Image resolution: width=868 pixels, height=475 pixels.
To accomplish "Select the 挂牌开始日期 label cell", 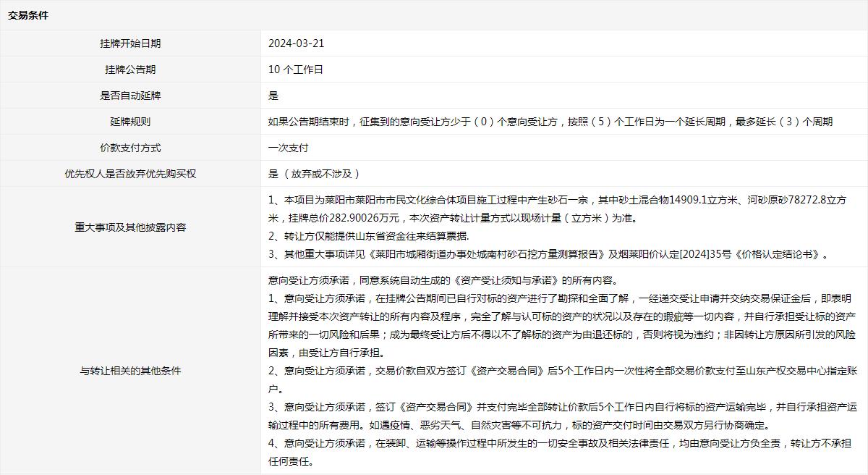I will pos(130,43).
